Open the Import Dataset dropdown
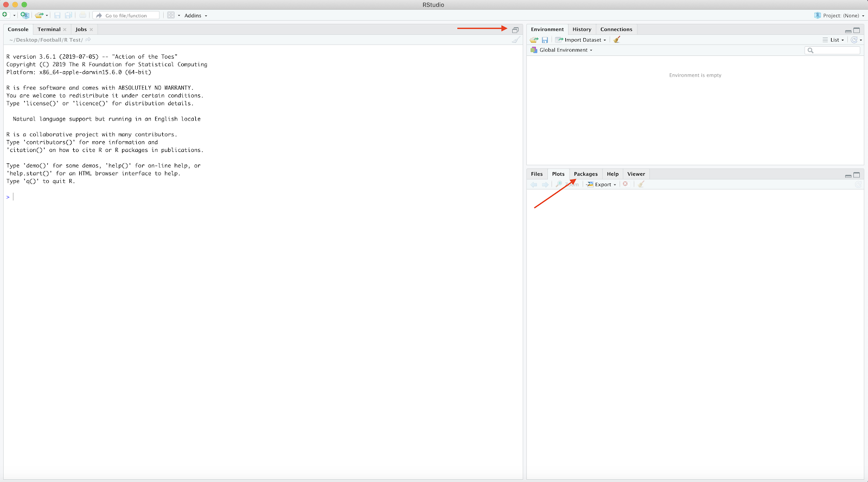Viewport: 868px width, 482px height. click(580, 40)
